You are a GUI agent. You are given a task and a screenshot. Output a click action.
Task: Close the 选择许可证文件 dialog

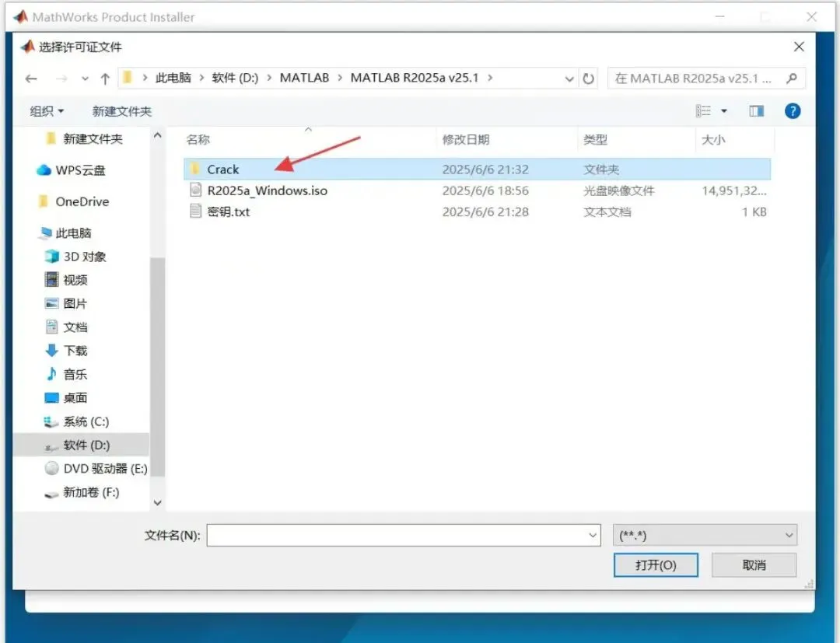coord(799,47)
